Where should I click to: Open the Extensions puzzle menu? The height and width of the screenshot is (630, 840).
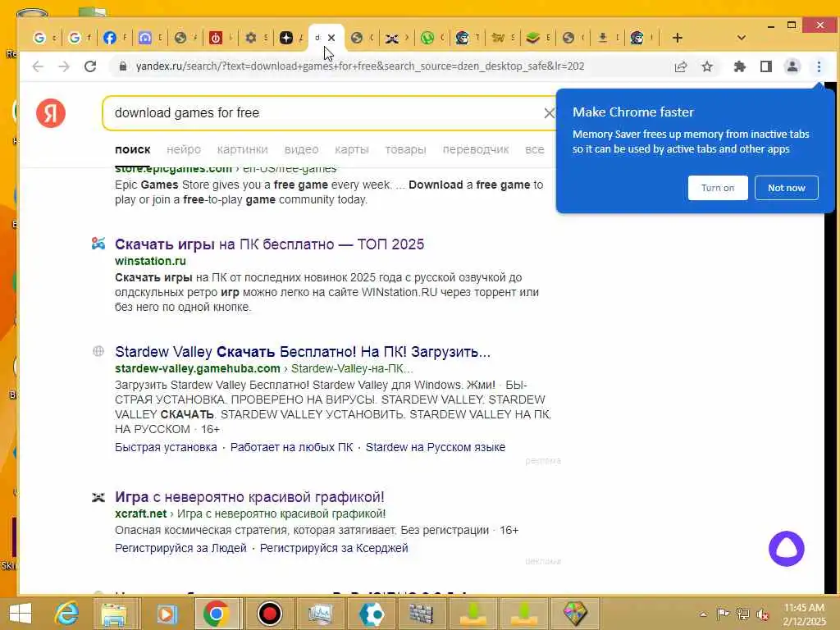click(x=739, y=66)
